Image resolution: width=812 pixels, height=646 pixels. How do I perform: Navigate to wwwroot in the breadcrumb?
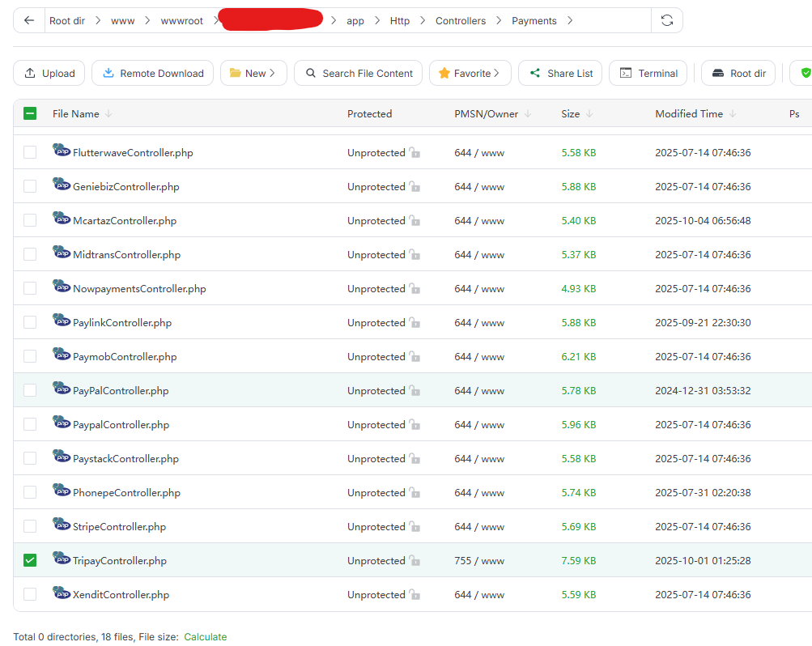(182, 21)
